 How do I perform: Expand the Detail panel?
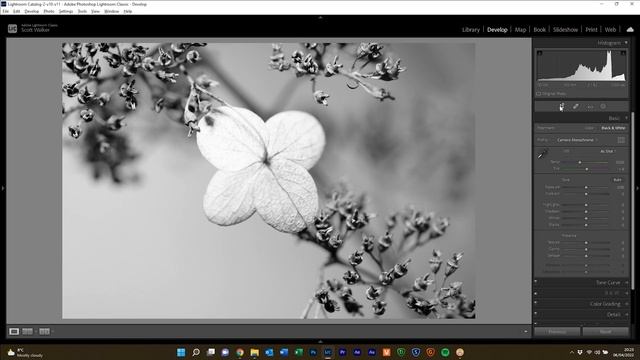[x=627, y=314]
